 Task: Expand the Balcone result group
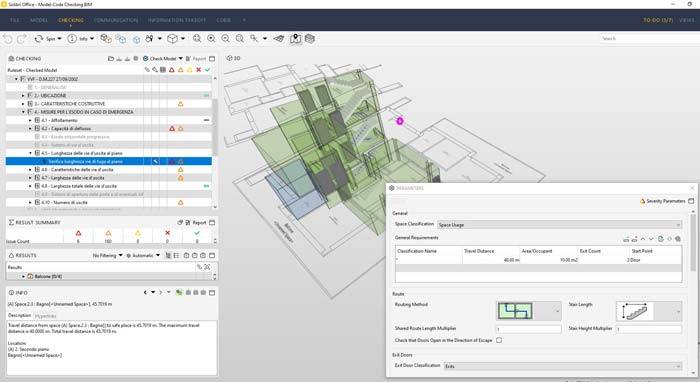pyautogui.click(x=23, y=277)
